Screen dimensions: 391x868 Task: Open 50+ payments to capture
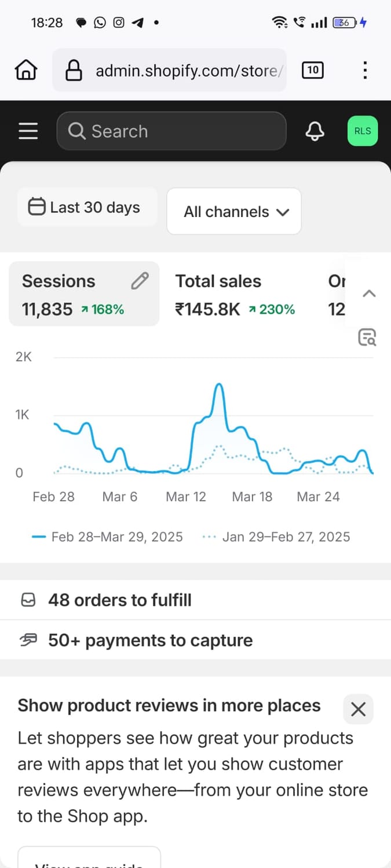pyautogui.click(x=150, y=640)
